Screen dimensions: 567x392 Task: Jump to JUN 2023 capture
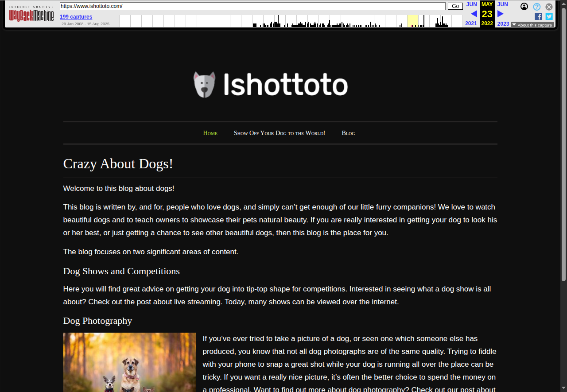(503, 4)
